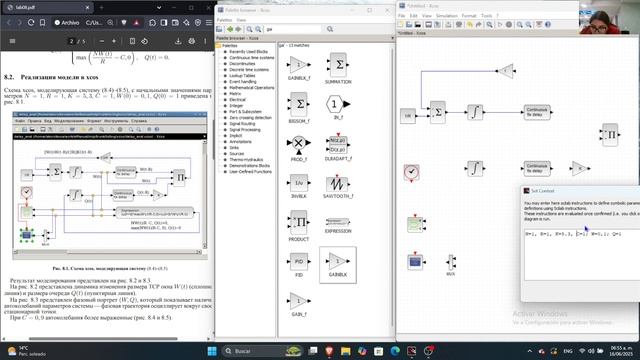Screen dimensions: 640x360
Task: Click the lab08.pdf browser tab
Action: pyautogui.click(x=47, y=7)
